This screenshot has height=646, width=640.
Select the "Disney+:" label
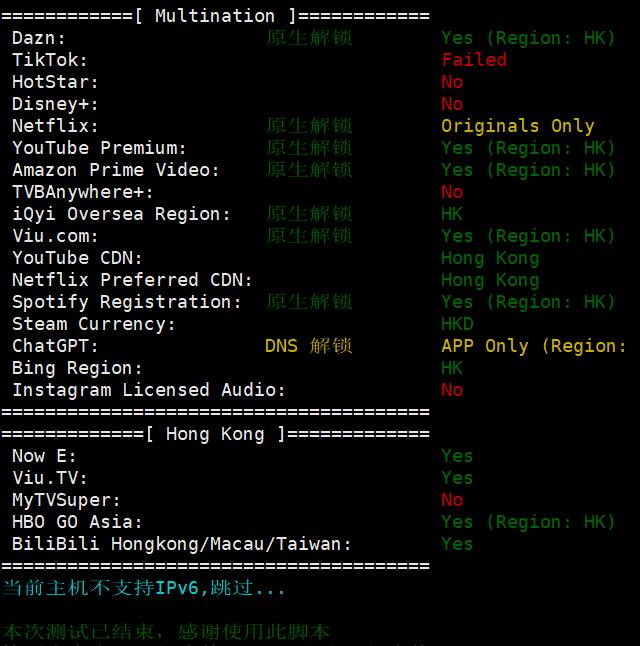[x=55, y=104]
